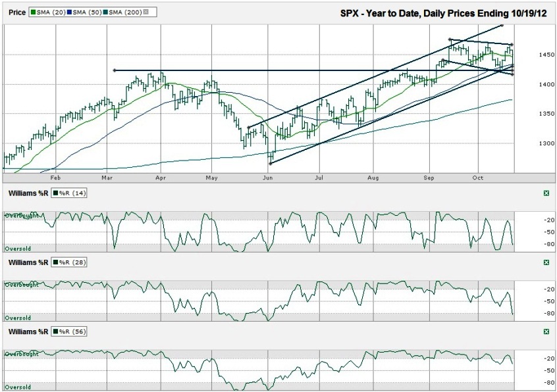Click the SMA (200) teal legend swatch
Viewport: 557px width, 392px height.
tap(105, 12)
